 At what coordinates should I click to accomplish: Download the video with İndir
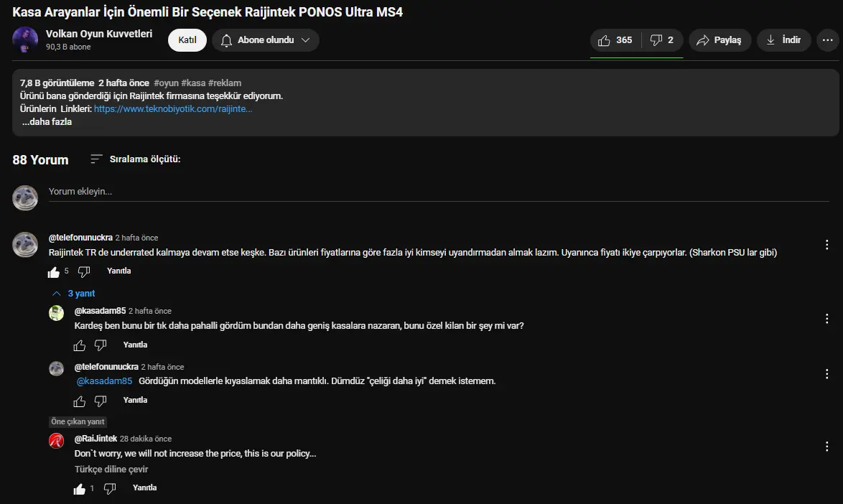783,40
